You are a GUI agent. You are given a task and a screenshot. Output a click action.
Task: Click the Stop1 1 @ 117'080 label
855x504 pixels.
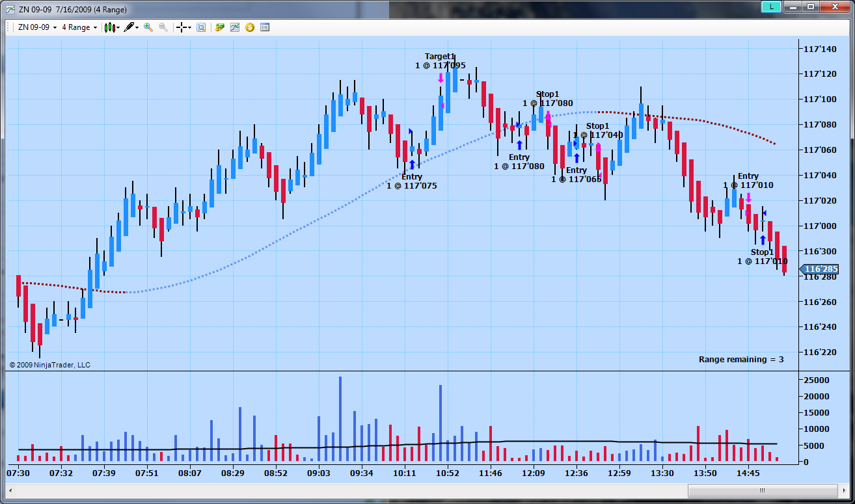547,99
